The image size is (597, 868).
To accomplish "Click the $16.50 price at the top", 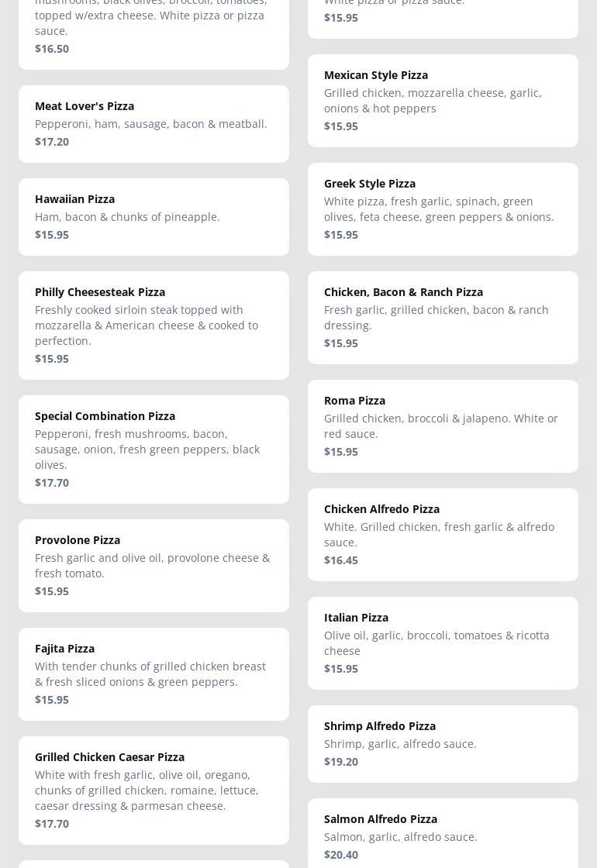I will click(x=52, y=49).
